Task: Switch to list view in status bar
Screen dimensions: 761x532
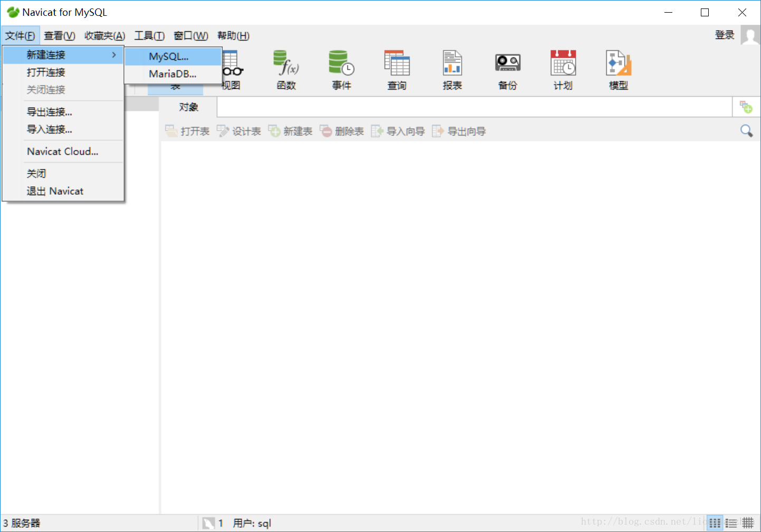Action: [x=731, y=523]
